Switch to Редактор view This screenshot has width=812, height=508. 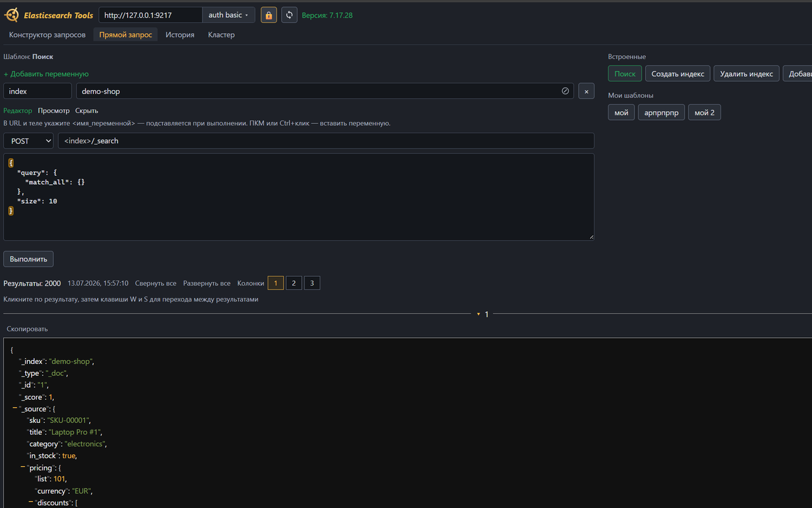click(x=18, y=110)
